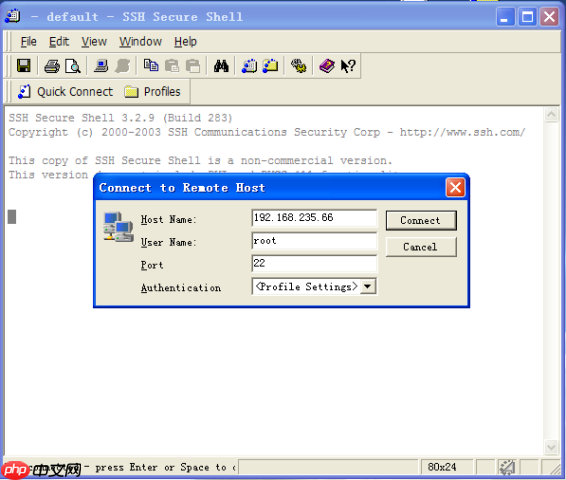This screenshot has width=566, height=480.
Task: Close the Connect to Remote Host dialog
Action: pos(455,187)
